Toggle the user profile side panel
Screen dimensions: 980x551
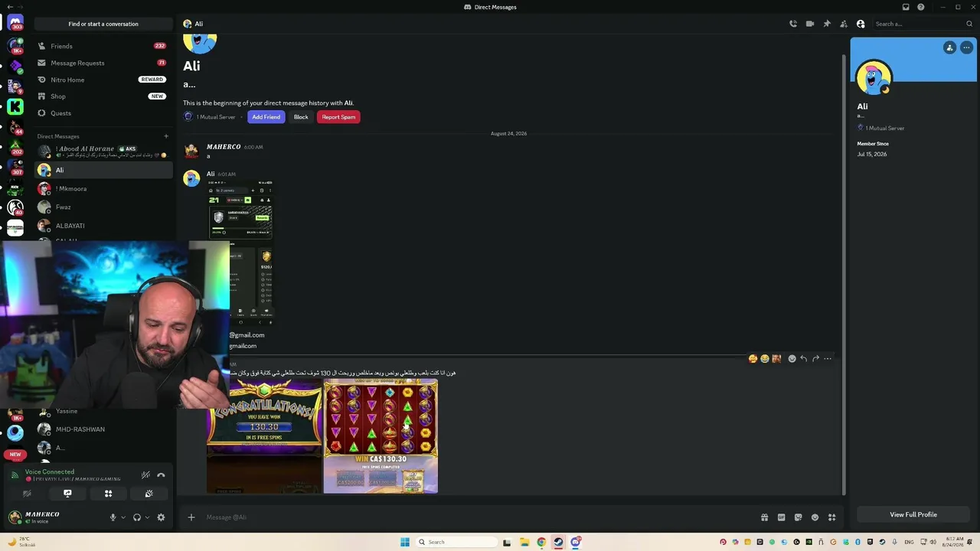click(861, 24)
